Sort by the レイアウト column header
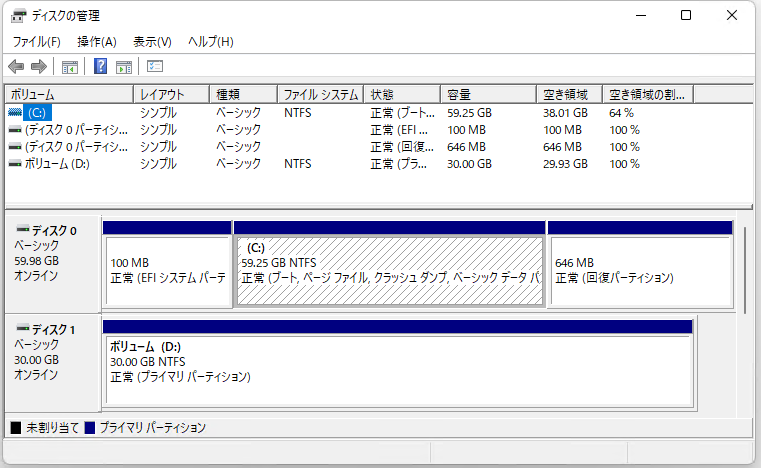Viewport: 761px width, 468px height. (x=171, y=94)
